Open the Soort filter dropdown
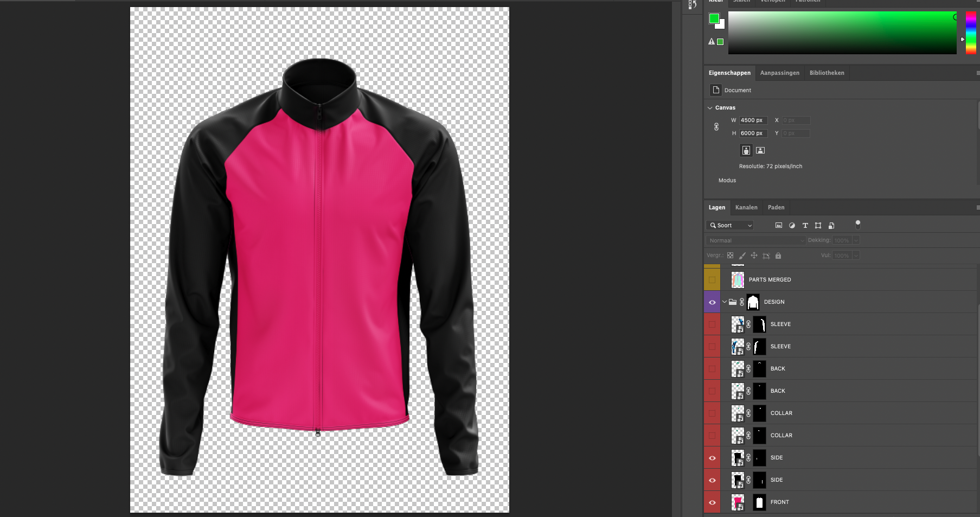 point(729,225)
